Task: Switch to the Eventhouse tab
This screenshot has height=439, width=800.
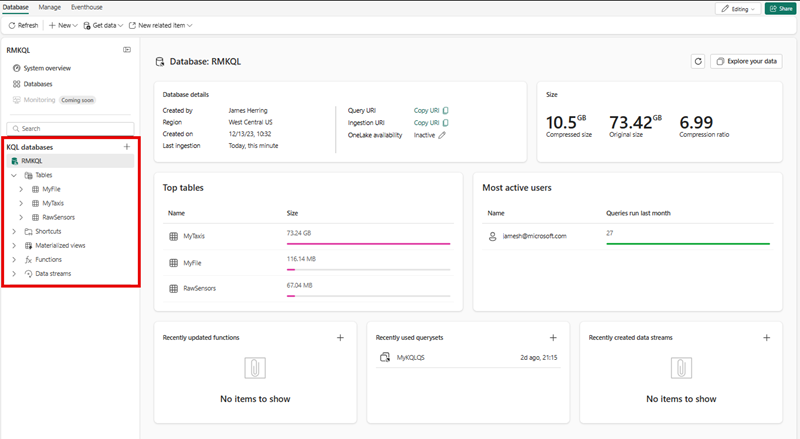Action: 87,7
